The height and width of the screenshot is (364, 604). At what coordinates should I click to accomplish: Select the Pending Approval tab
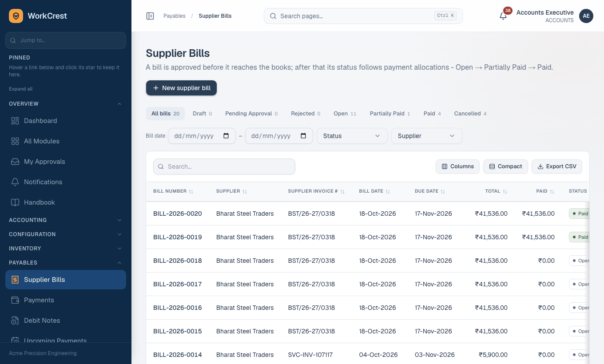coord(251,114)
